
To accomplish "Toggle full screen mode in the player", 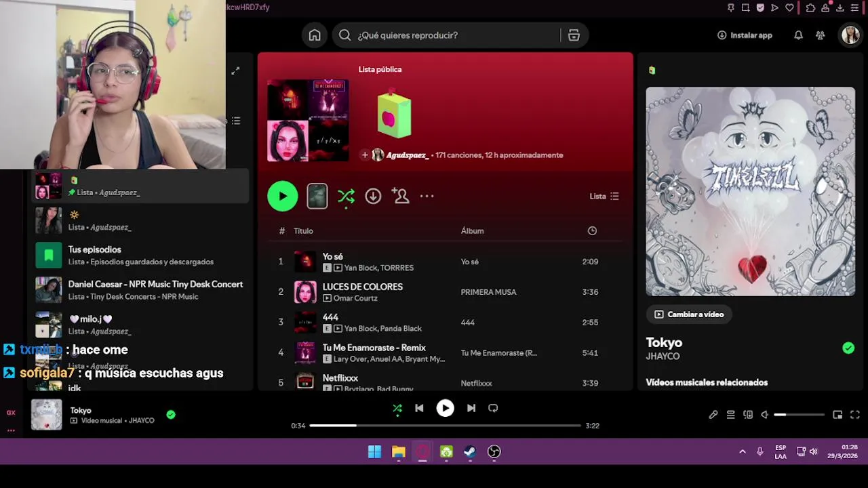I will pos(855,415).
